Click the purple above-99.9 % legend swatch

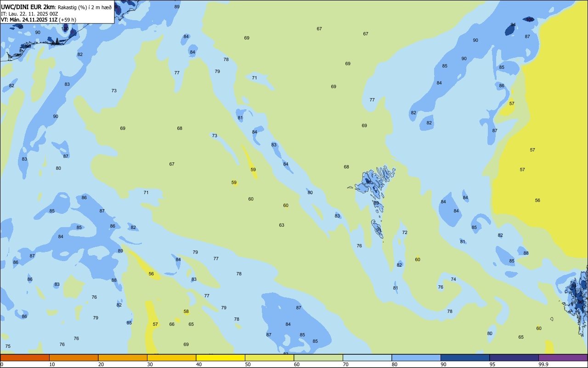click(563, 357)
